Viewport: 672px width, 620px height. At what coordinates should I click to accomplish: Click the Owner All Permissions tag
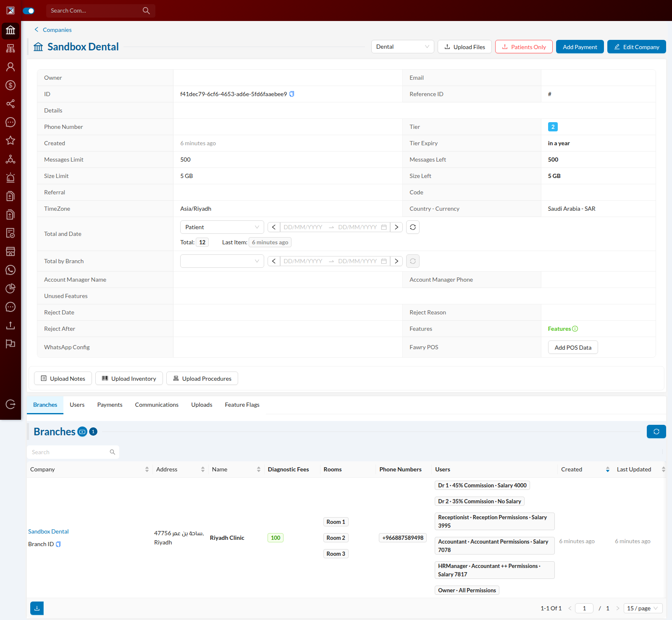(x=467, y=590)
